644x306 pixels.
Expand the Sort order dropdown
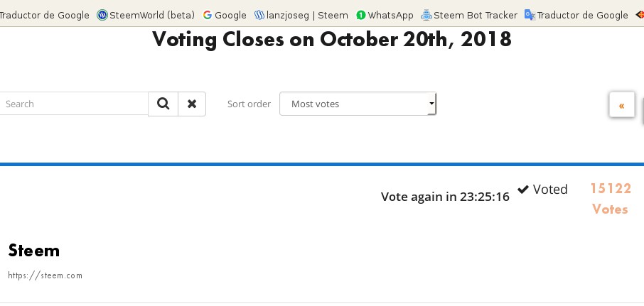pyautogui.click(x=358, y=104)
